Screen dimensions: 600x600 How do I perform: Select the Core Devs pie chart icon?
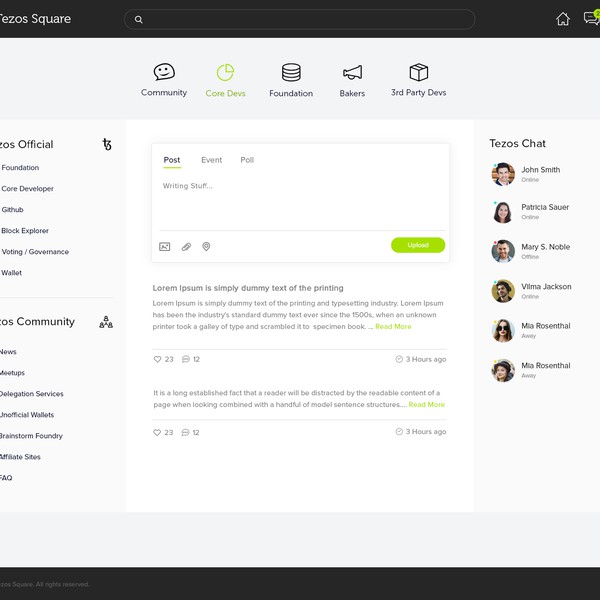coord(225,72)
